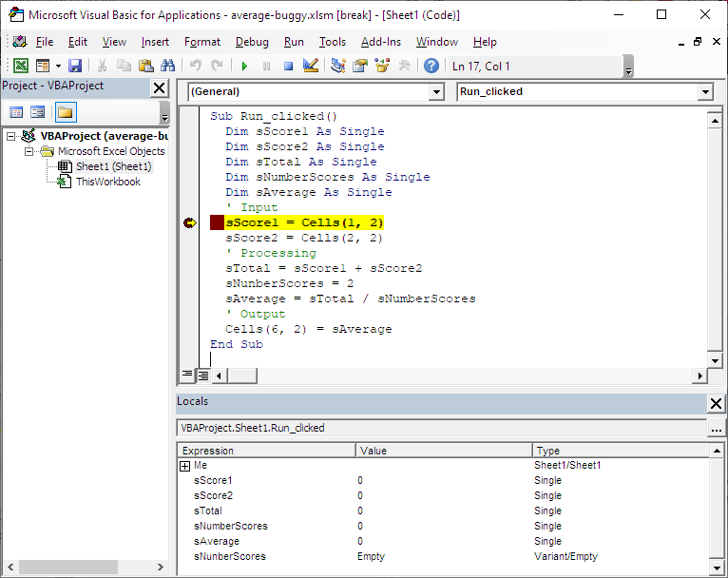Open the Run_clicked procedure dropdown
Image resolution: width=728 pixels, height=578 pixels.
705,92
